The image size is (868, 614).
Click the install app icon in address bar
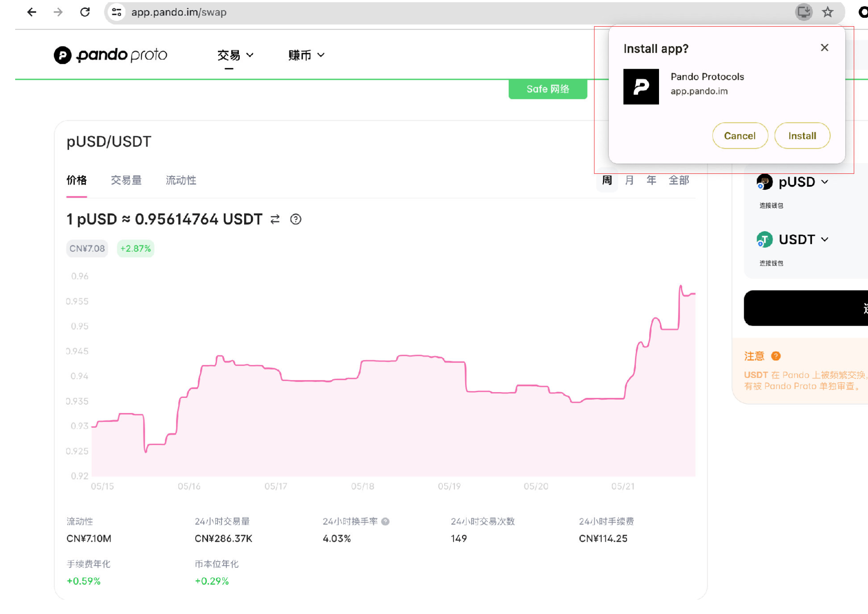click(803, 12)
